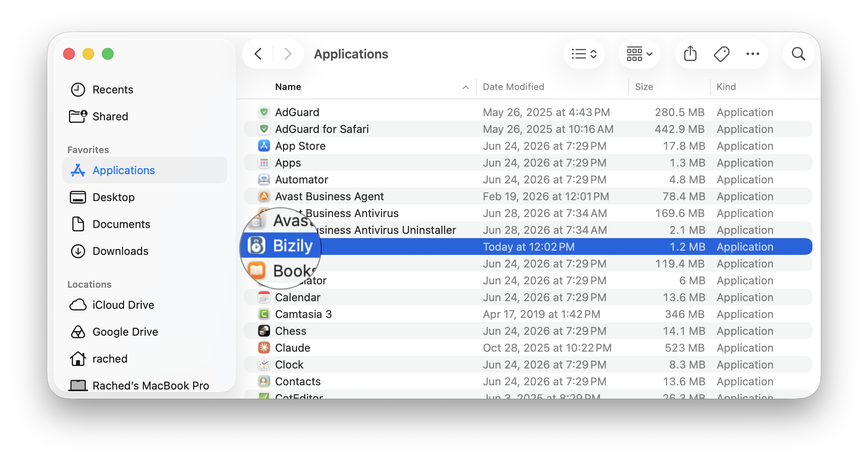Click the AdGuard shield icon

point(264,112)
